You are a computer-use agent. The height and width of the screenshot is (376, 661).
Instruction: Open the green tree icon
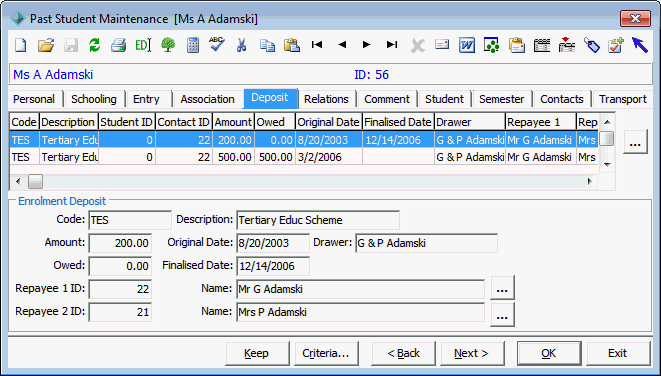pos(168,45)
